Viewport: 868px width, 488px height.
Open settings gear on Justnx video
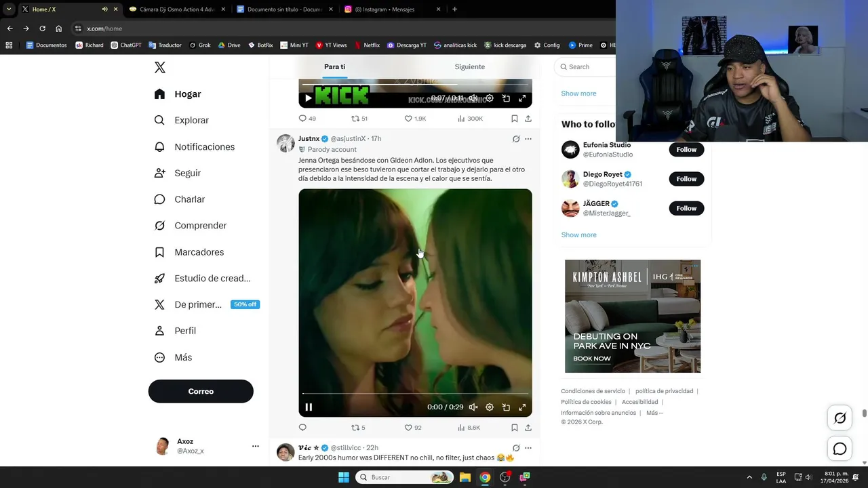point(490,407)
